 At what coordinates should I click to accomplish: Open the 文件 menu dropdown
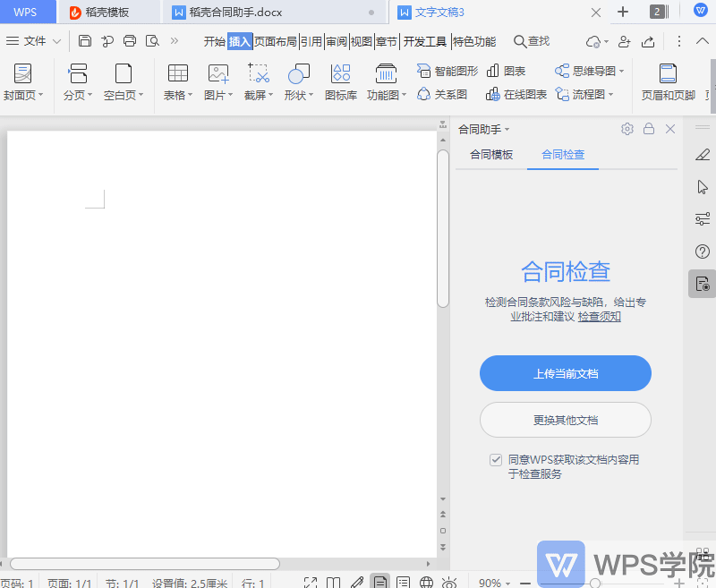pos(33,41)
